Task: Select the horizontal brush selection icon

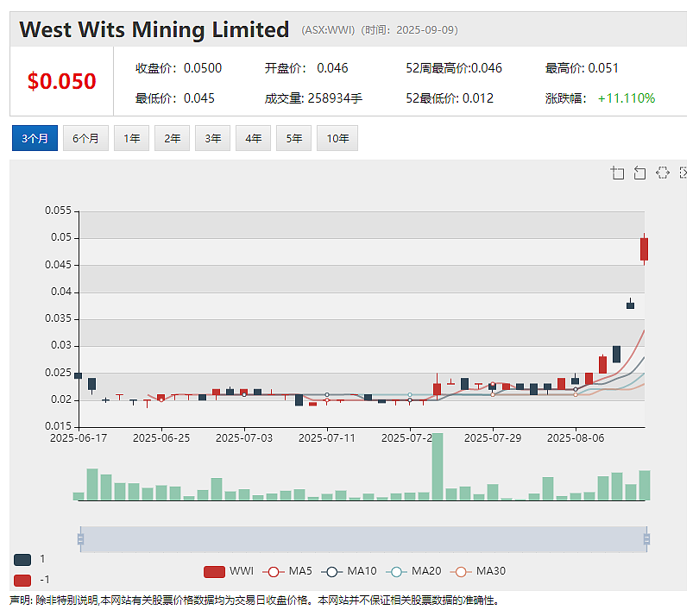Action: pos(663,173)
